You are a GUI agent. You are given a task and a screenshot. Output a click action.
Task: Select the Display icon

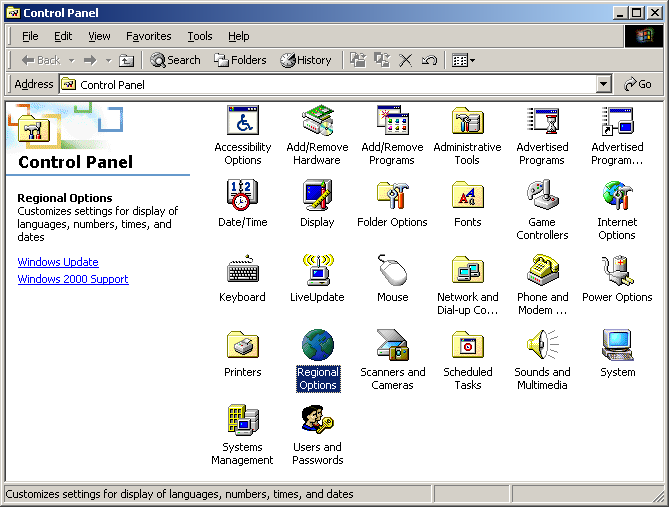pos(317,195)
